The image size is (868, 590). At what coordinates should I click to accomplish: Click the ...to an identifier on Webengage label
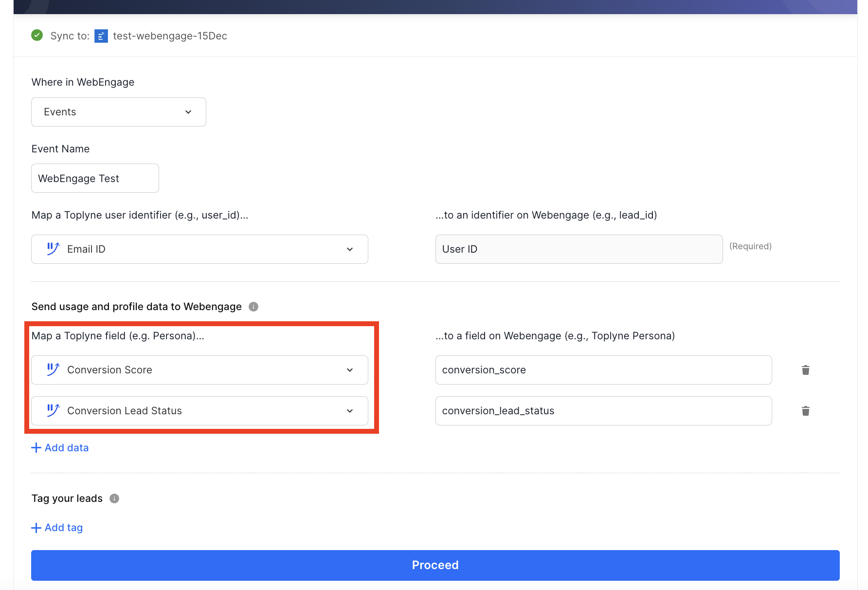point(546,215)
